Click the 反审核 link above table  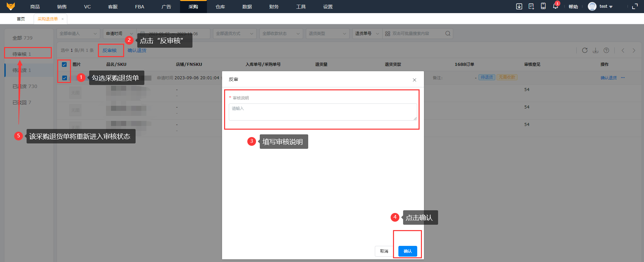(x=110, y=51)
